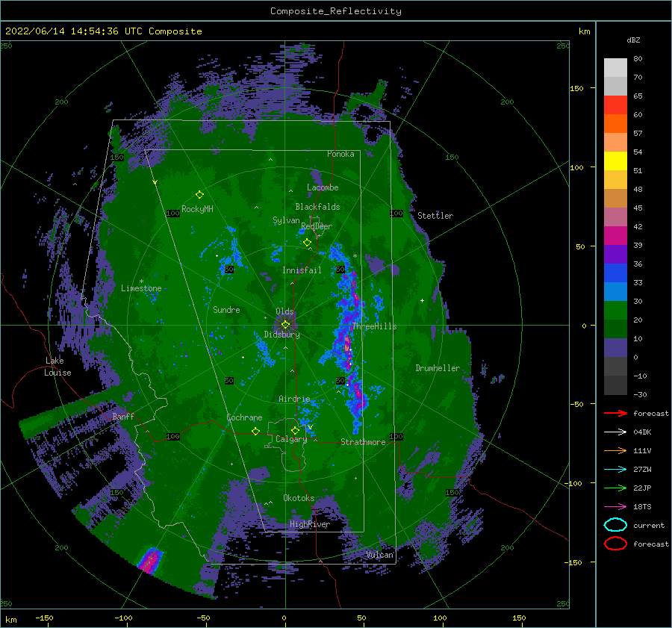Screen dimensions: 672x628
Task: Select the ThreeHills label
Action: coord(375,326)
